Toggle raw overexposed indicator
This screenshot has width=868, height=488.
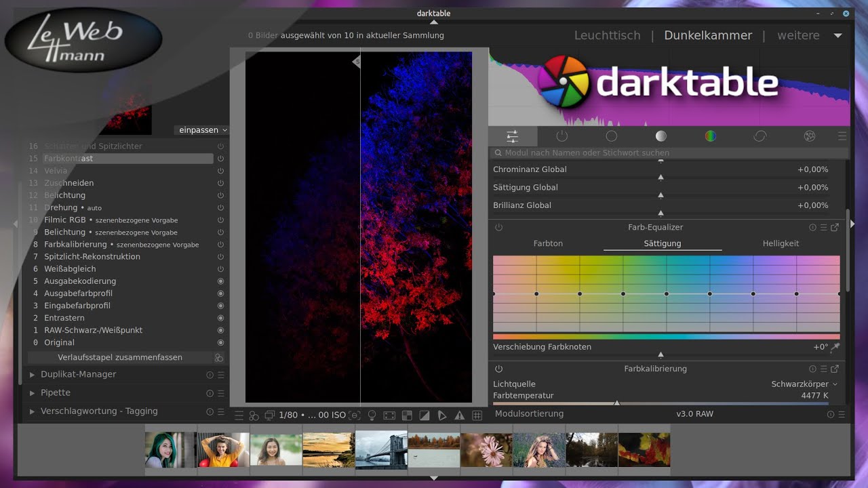pos(407,415)
